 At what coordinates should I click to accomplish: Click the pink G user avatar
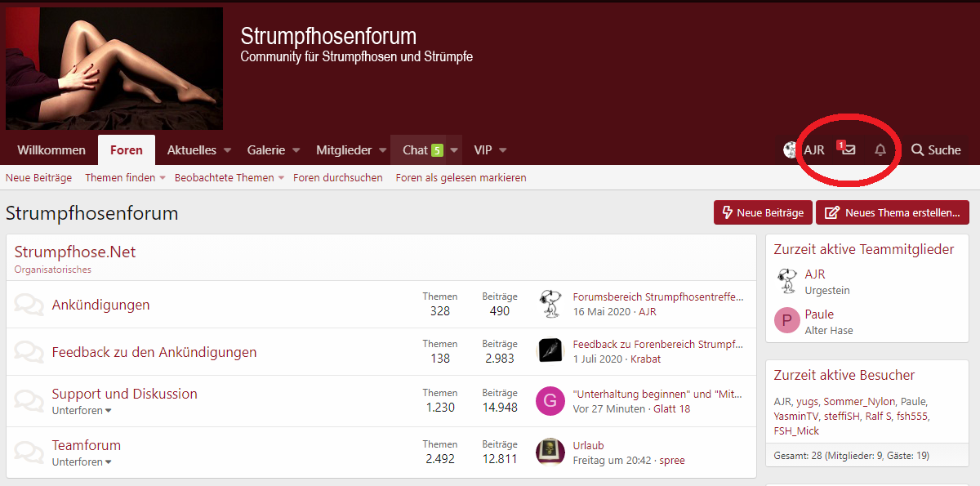(550, 401)
